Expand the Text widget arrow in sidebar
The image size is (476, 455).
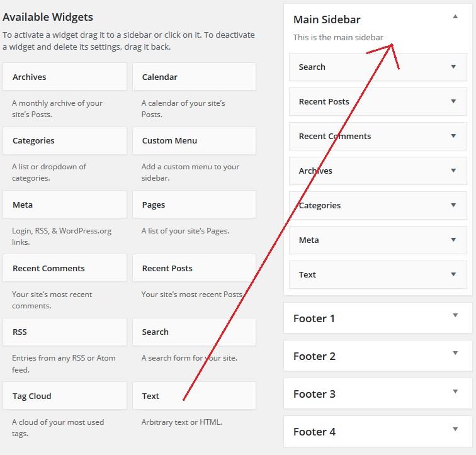click(453, 274)
